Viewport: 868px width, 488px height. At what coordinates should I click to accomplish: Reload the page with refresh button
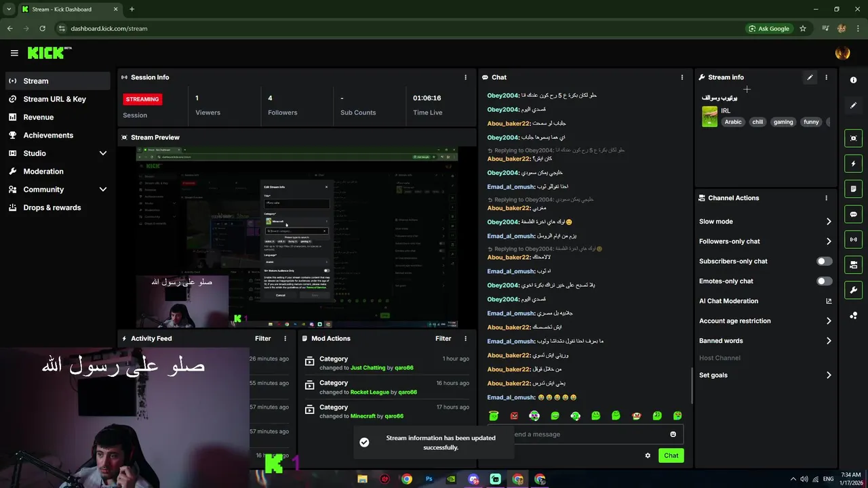click(x=42, y=28)
